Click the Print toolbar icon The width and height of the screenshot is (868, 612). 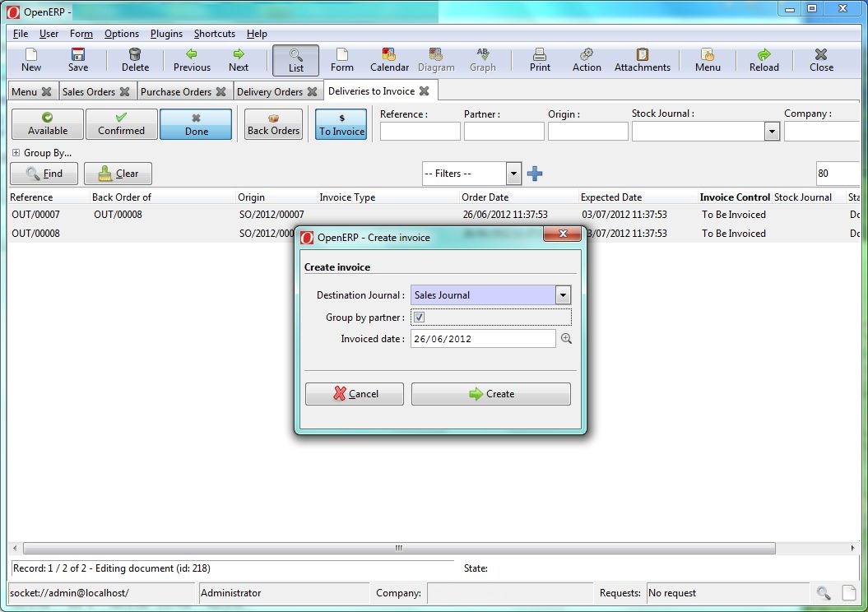click(x=540, y=60)
